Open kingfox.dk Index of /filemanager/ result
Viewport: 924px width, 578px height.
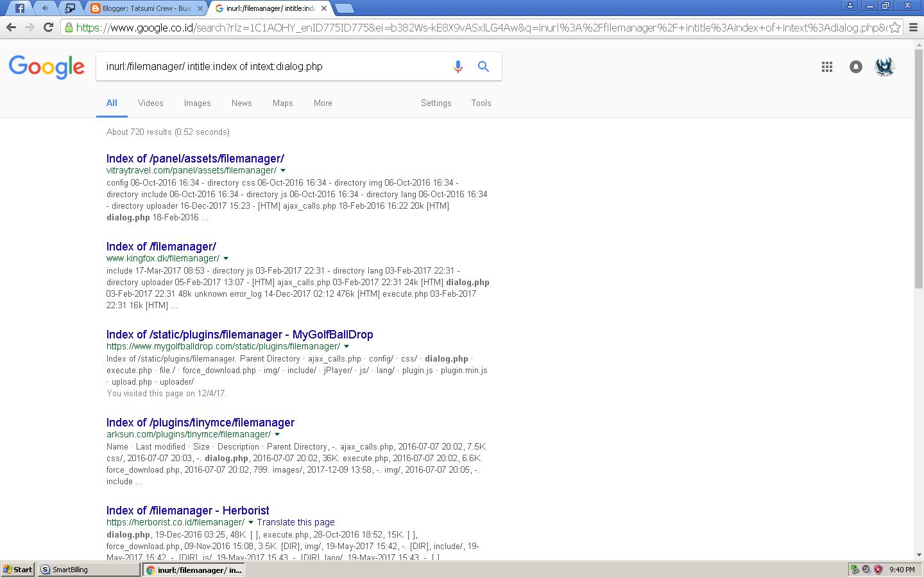pos(161,246)
